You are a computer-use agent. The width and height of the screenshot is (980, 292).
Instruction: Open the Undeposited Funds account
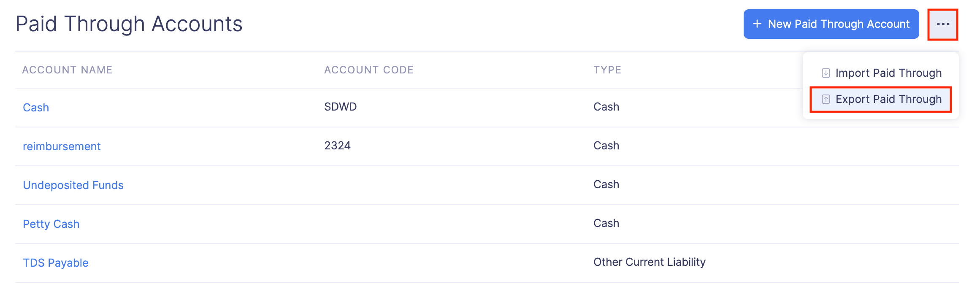pos(73,185)
